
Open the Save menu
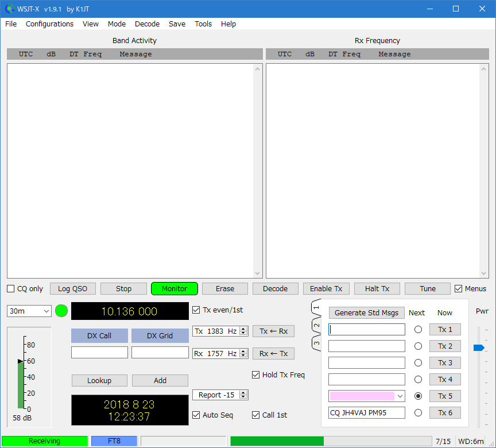coord(177,24)
